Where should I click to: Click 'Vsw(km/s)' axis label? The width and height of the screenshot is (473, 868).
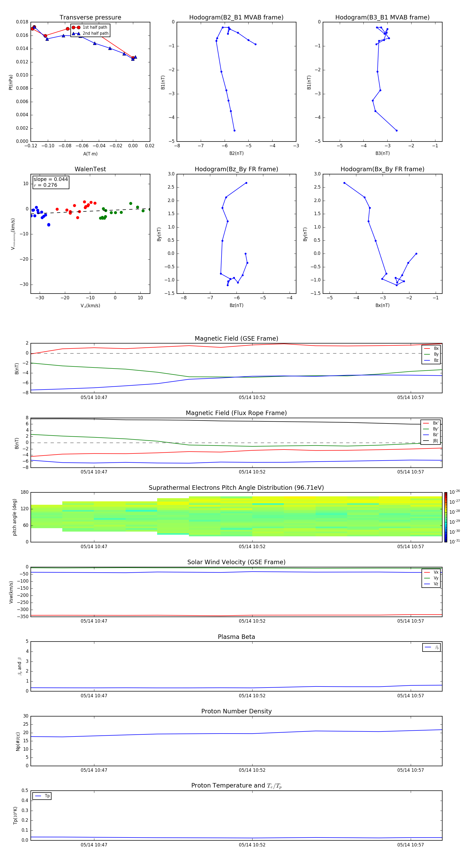pyautogui.click(x=11, y=592)
